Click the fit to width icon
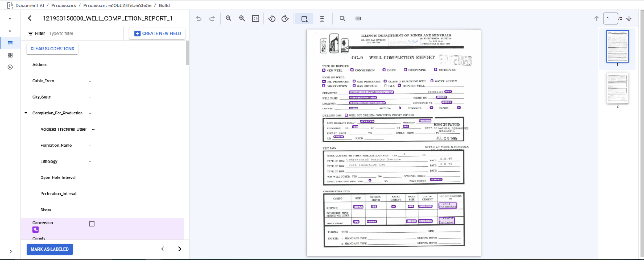 coord(255,18)
